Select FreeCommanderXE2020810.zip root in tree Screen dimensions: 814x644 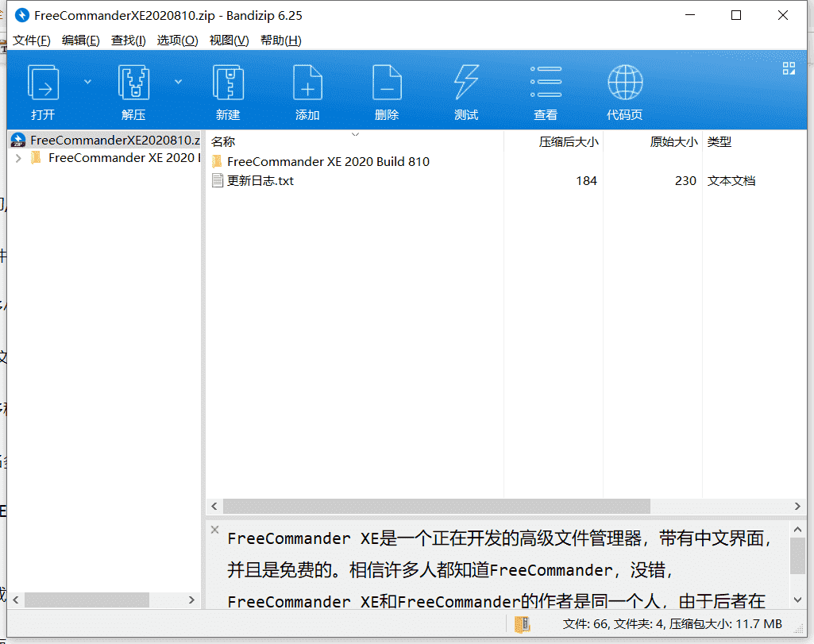tap(105, 140)
